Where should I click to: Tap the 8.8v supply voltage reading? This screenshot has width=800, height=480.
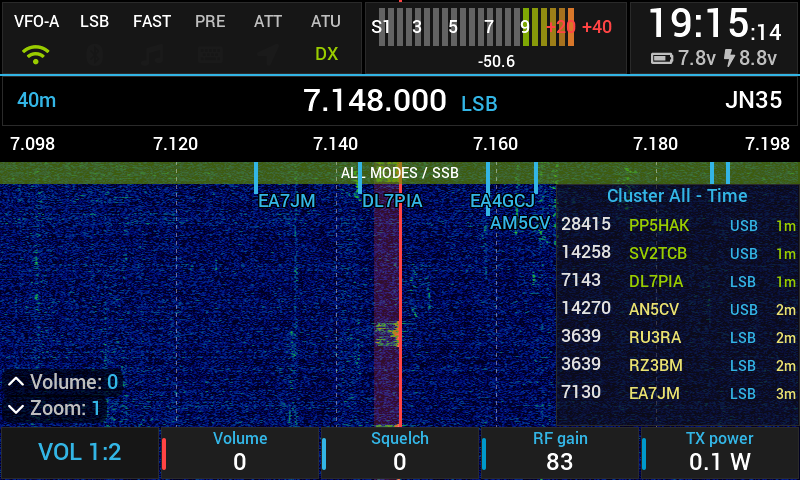758,59
